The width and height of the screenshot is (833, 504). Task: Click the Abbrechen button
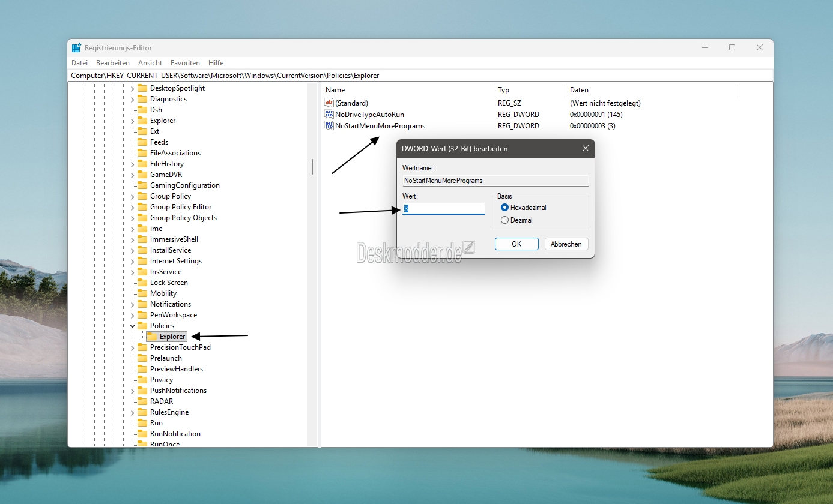[566, 244]
